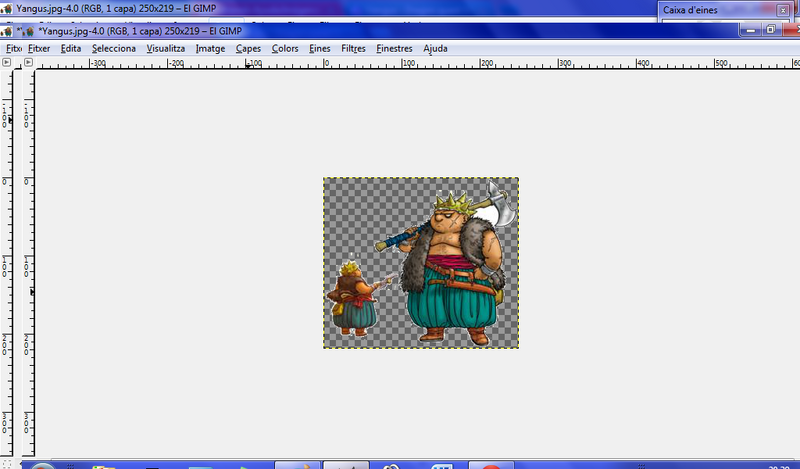Open the Capes menu
This screenshot has width=800, height=469.
[248, 48]
